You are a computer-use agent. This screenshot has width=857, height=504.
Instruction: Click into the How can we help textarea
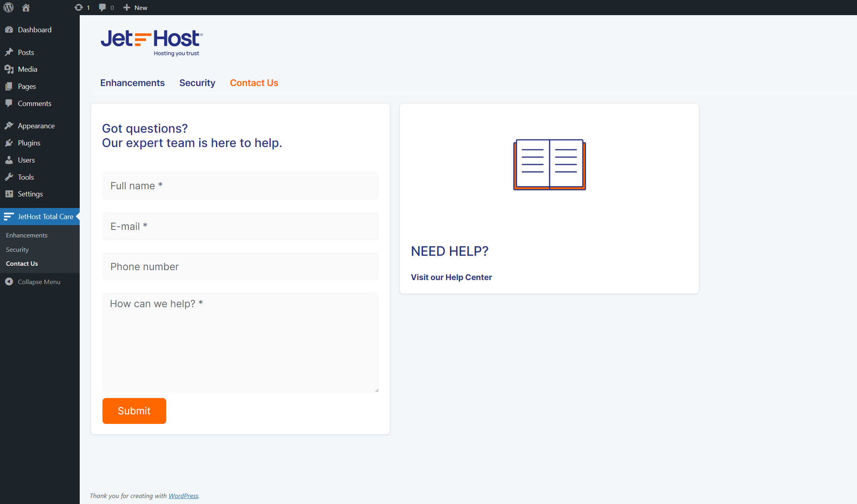240,343
